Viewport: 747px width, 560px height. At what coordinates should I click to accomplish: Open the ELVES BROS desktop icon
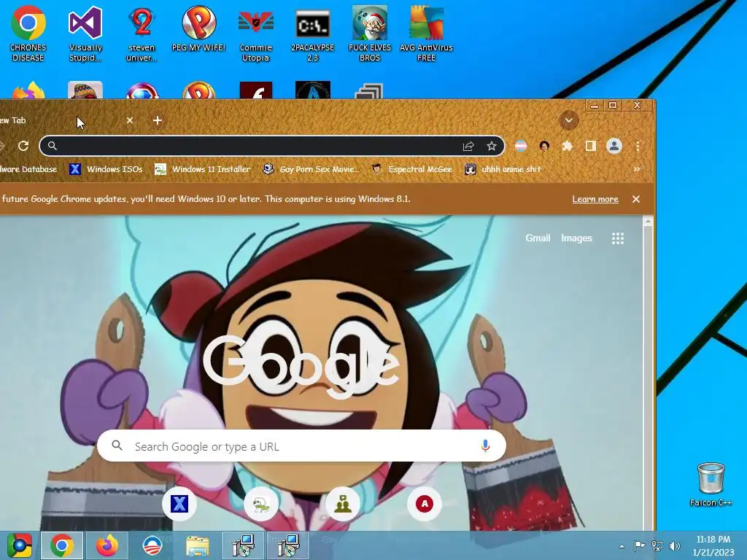click(370, 34)
